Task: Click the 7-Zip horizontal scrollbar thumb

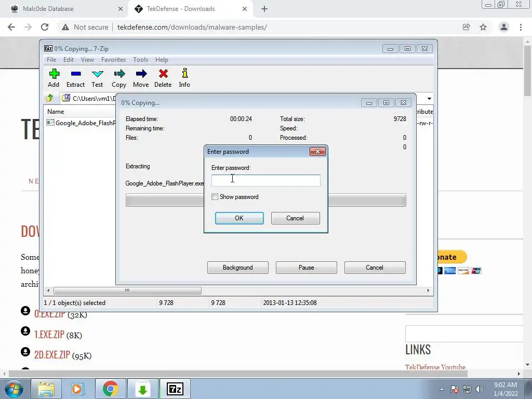Action: coord(127,291)
